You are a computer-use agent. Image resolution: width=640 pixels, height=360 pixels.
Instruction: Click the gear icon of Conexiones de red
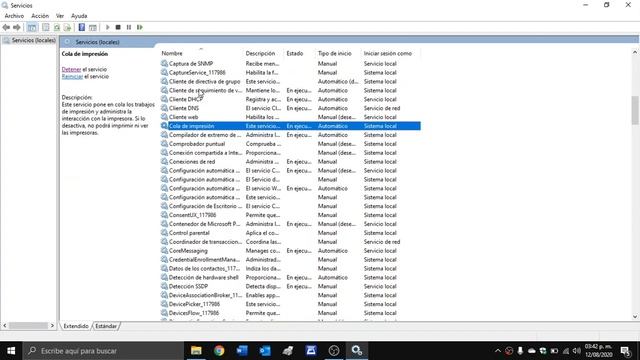[164, 162]
